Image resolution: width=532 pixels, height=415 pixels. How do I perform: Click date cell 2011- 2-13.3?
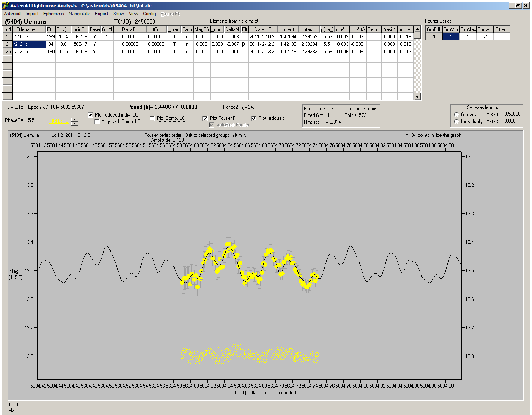[263, 52]
